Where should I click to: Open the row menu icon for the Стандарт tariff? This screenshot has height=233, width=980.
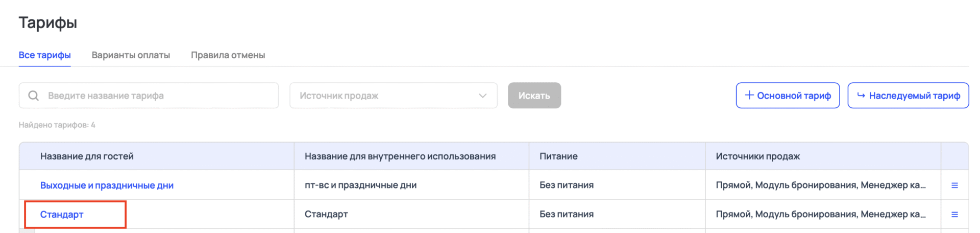pyautogui.click(x=954, y=215)
